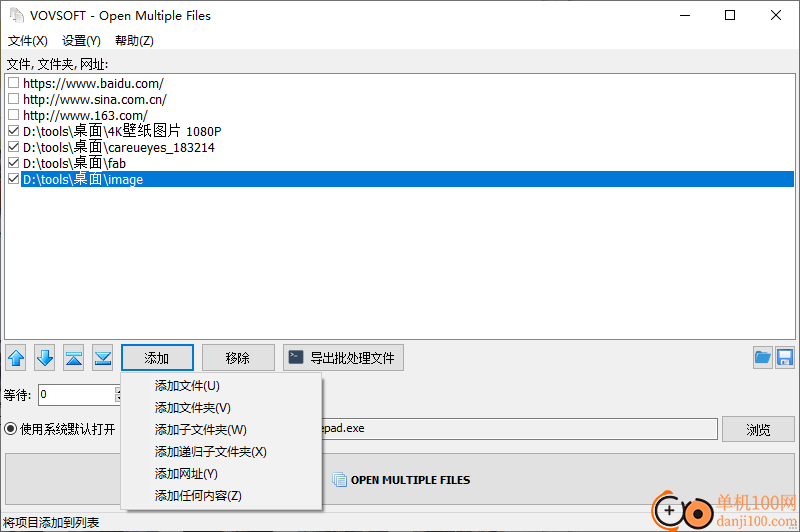This screenshot has height=532, width=800.
Task: Choose 添加子文件夹(W) menu entry
Action: [x=221, y=429]
